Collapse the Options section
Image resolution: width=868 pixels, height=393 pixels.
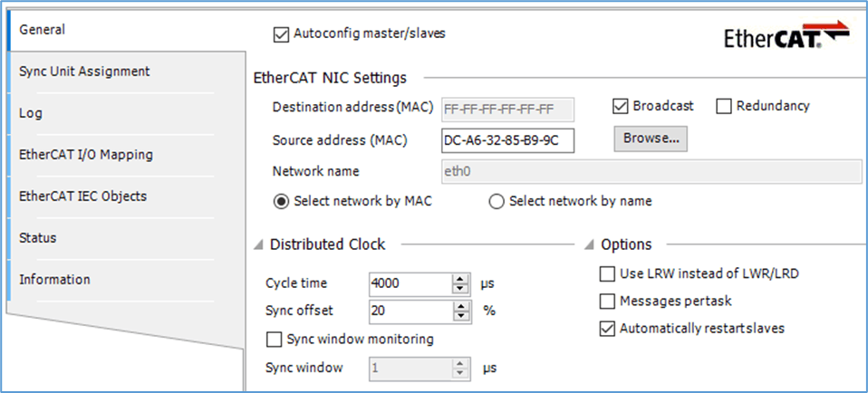point(592,244)
